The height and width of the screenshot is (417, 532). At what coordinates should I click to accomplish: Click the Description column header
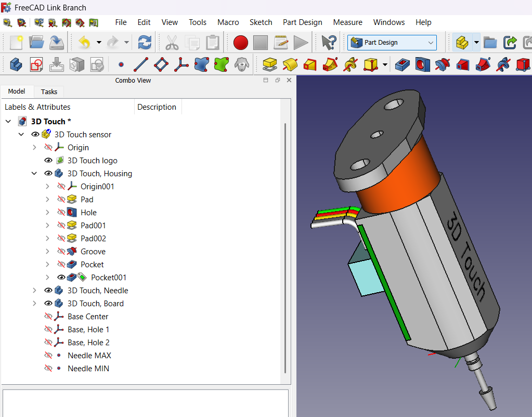tap(157, 107)
